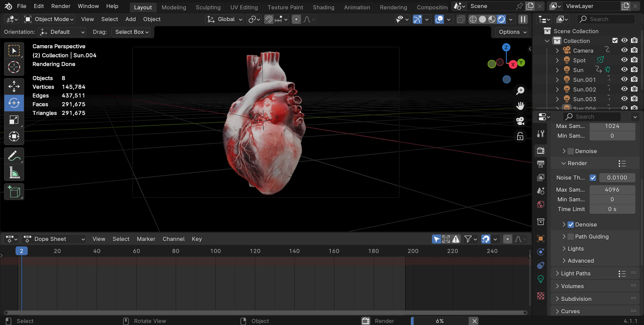Open the Render properties tab
Viewport: 644px width, 325px height.
click(541, 150)
